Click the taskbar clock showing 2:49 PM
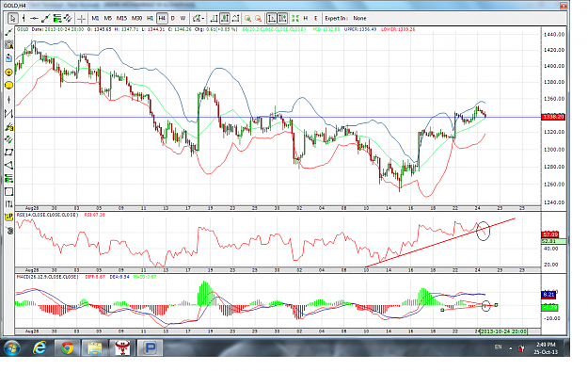This screenshot has height=371, width=588. pos(546,348)
